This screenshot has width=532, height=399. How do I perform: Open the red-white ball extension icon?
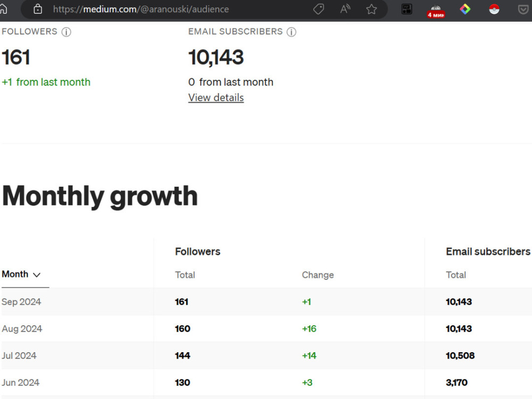pos(494,9)
